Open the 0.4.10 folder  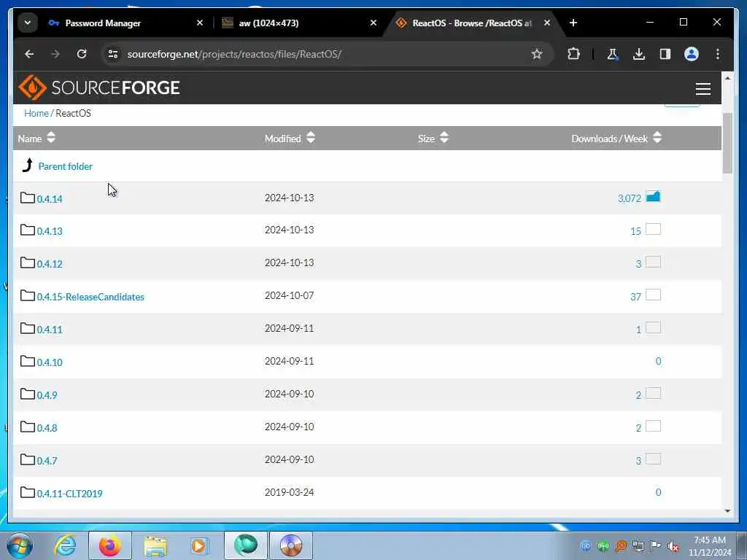[50, 362]
